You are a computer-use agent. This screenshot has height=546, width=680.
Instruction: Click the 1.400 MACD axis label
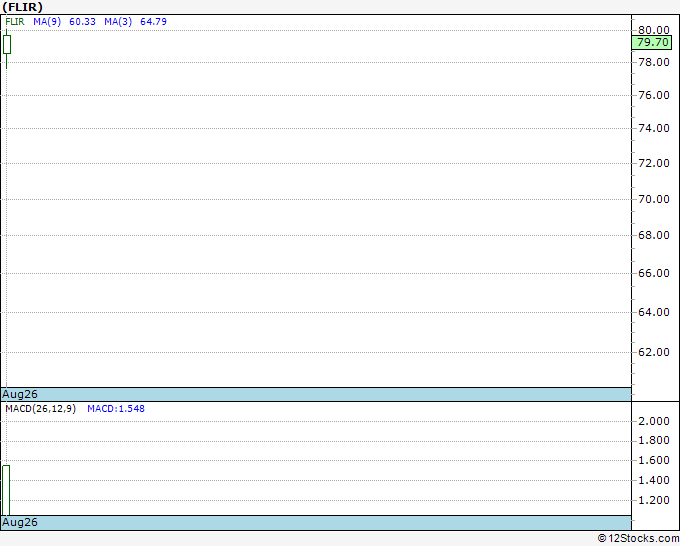click(x=654, y=480)
